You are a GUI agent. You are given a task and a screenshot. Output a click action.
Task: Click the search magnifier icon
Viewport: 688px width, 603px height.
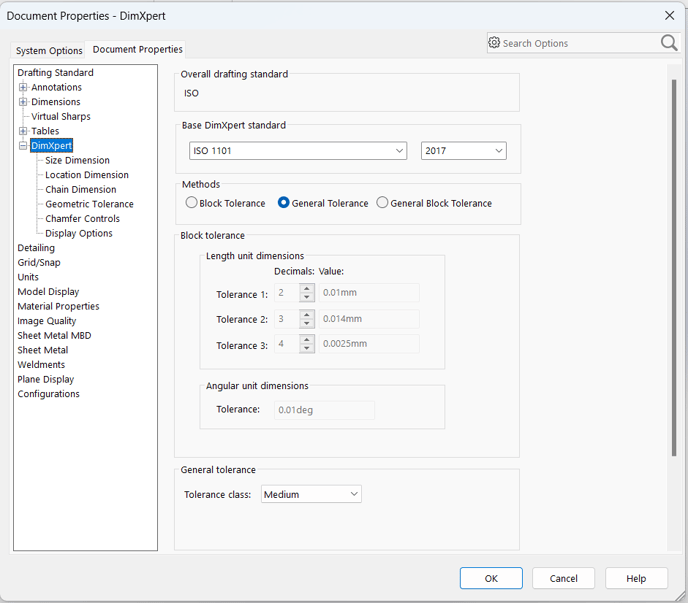coord(669,43)
